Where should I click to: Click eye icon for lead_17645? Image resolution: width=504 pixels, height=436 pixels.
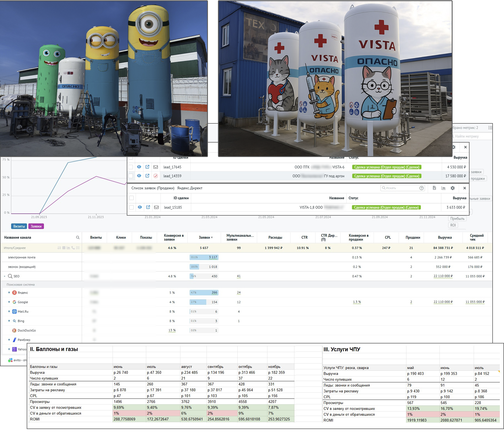click(x=139, y=167)
